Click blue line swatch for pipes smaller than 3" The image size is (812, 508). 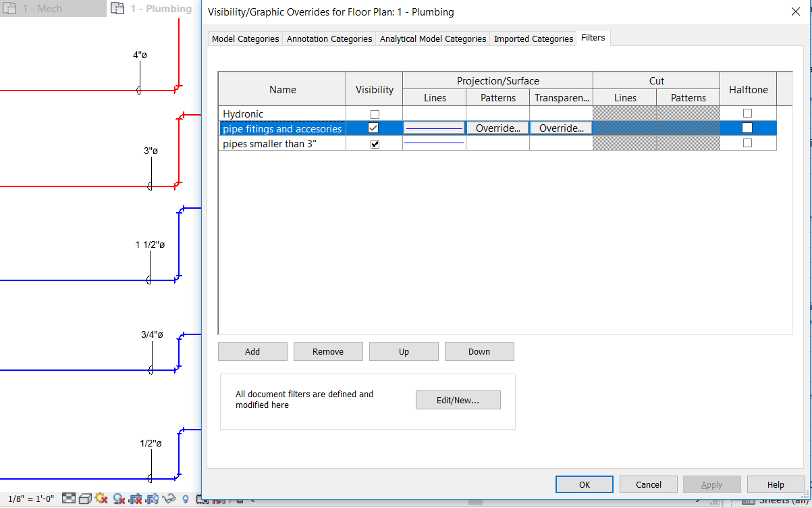coord(434,143)
